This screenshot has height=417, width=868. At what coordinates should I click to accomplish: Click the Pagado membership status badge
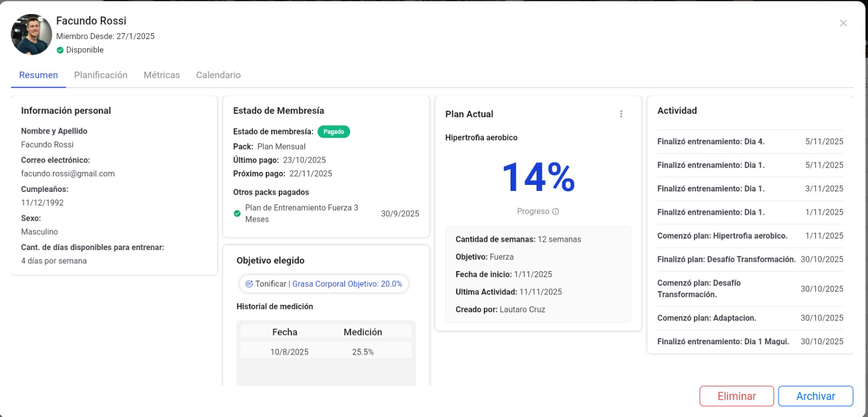pyautogui.click(x=334, y=132)
